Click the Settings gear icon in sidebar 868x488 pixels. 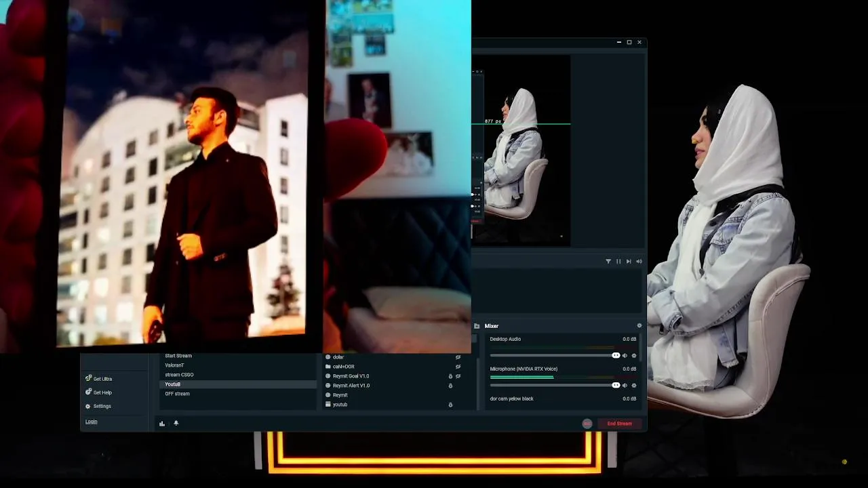point(87,406)
